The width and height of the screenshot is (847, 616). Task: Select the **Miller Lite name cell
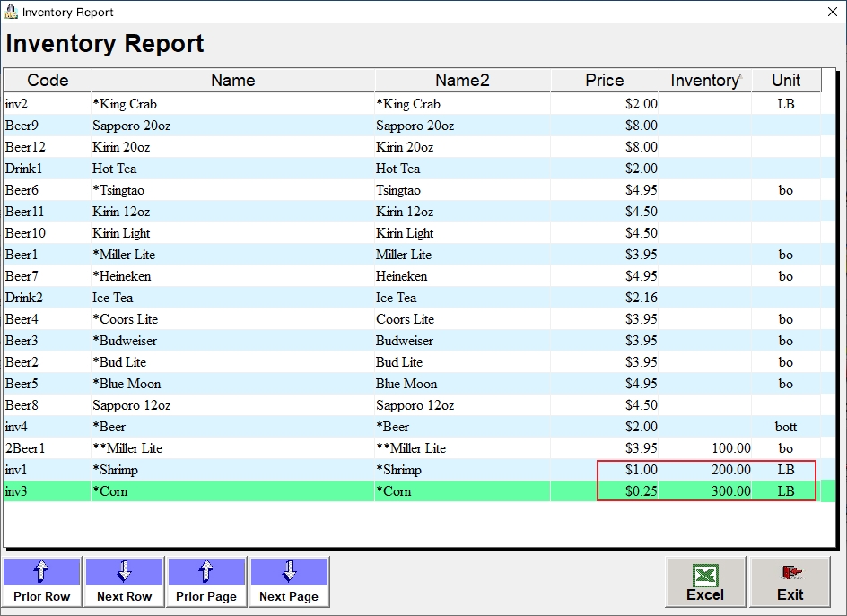(x=232, y=448)
